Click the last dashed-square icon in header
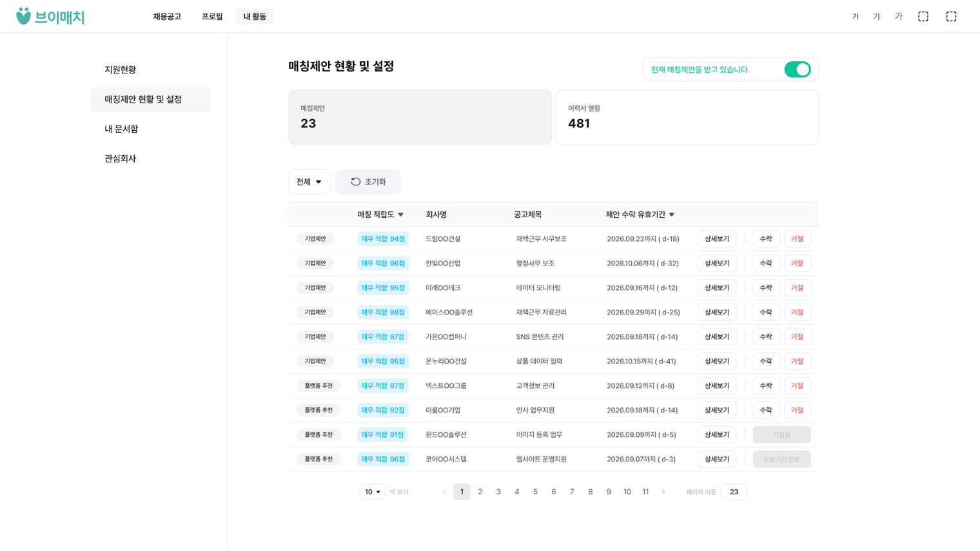980x551 pixels. coord(951,16)
